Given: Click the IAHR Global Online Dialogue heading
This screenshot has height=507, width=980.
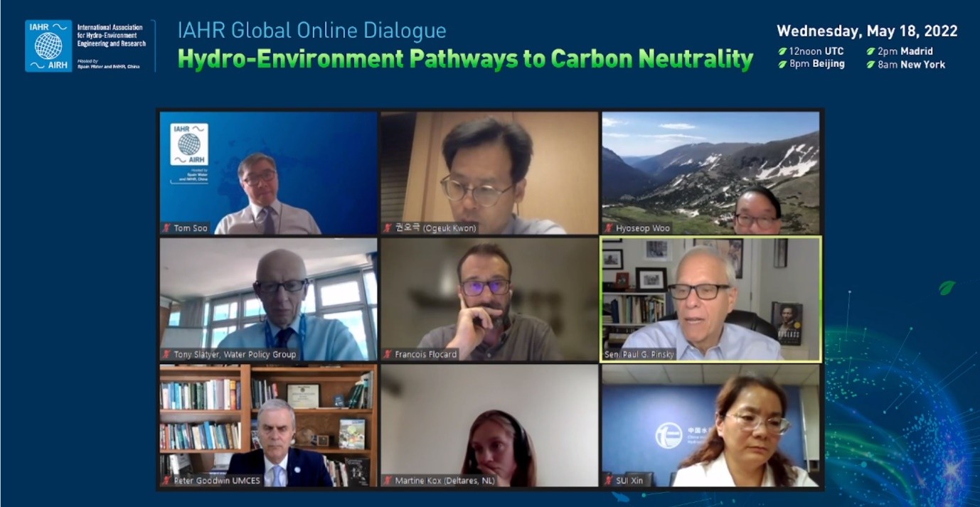Looking at the screenshot, I should tap(312, 31).
